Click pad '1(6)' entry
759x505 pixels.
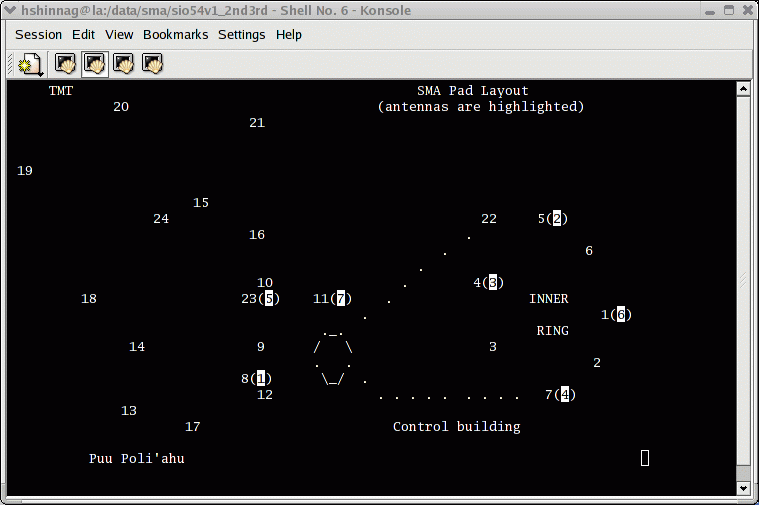pos(617,315)
